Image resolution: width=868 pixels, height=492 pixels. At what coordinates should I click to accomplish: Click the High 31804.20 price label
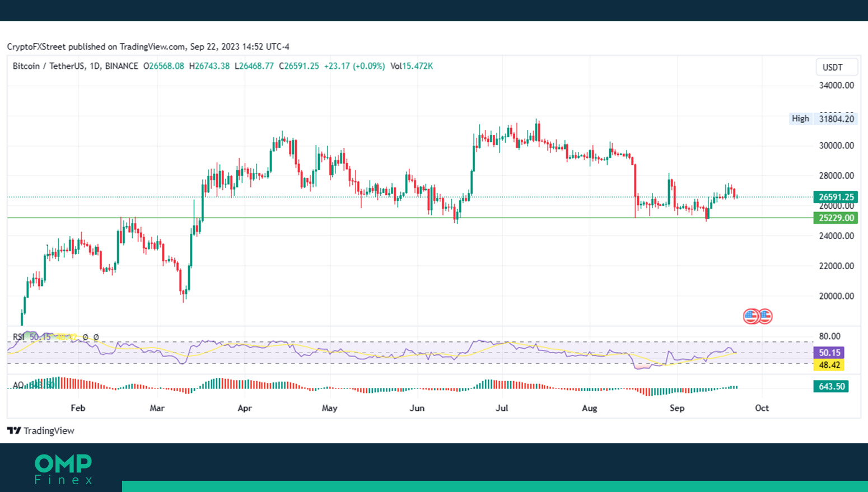(x=823, y=119)
